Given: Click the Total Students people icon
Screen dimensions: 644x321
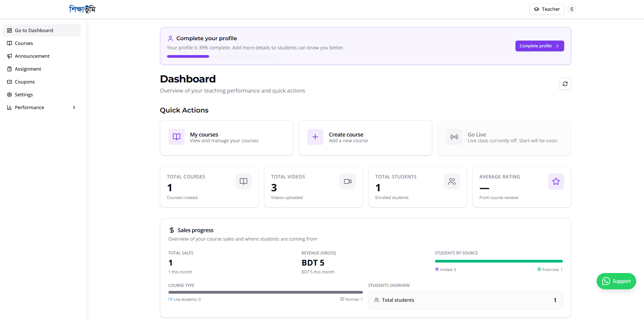Looking at the screenshot, I should pos(452,181).
